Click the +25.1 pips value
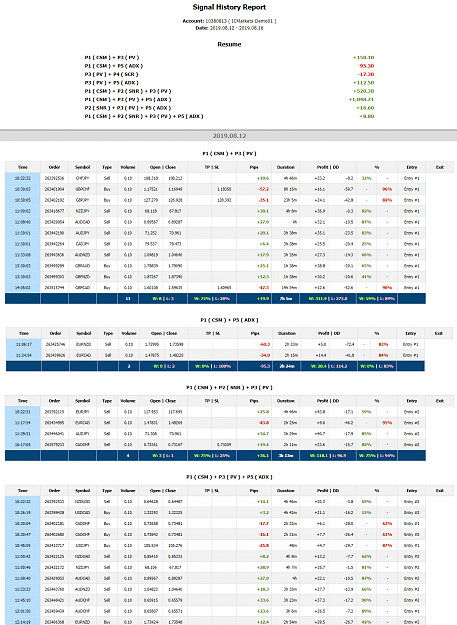Image resolution: width=457 pixels, height=625 pixels. pyautogui.click(x=263, y=265)
